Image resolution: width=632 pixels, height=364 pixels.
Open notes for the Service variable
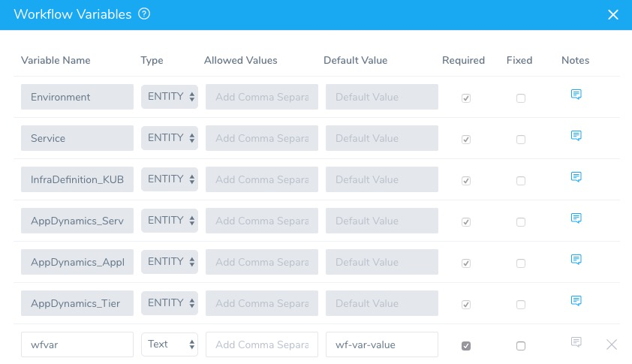point(576,136)
